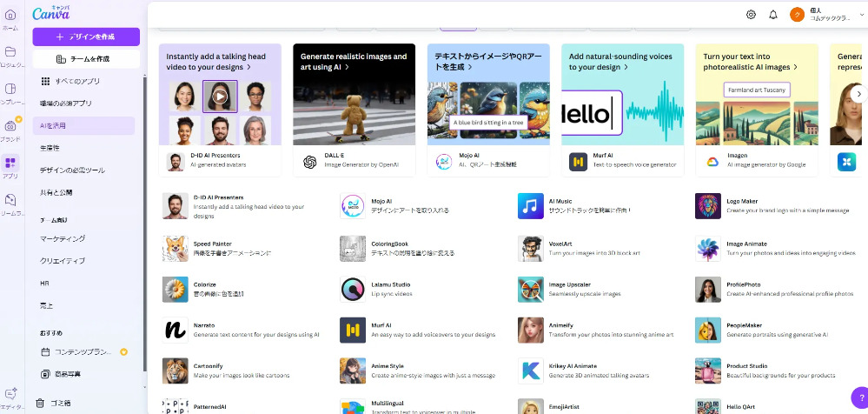The height and width of the screenshot is (414, 868).
Task: Click the Imagen Google Cloud icon
Action: coord(712,162)
